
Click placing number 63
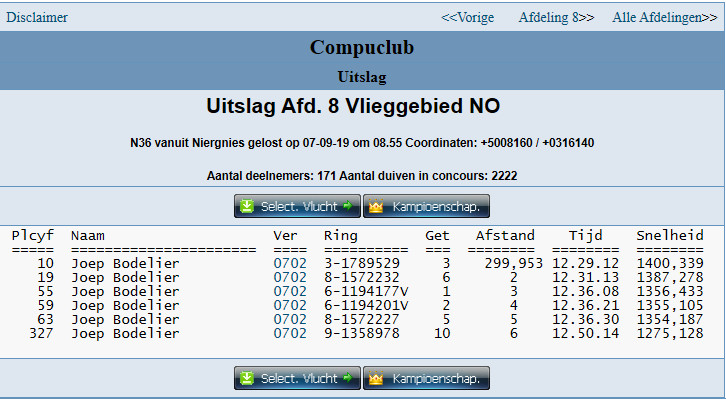[45, 319]
